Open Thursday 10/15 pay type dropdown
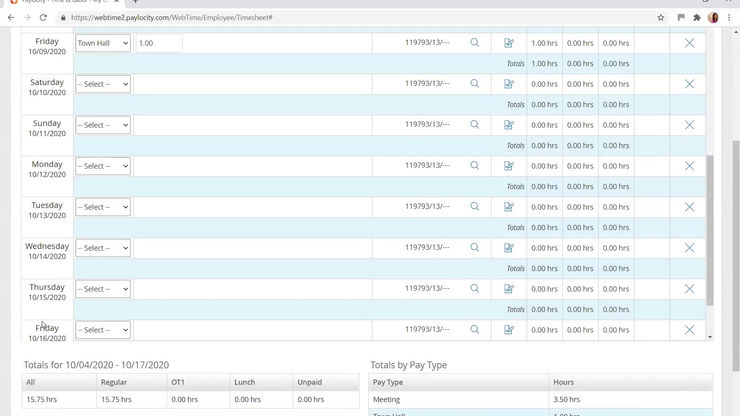The height and width of the screenshot is (416, 740). pos(103,289)
